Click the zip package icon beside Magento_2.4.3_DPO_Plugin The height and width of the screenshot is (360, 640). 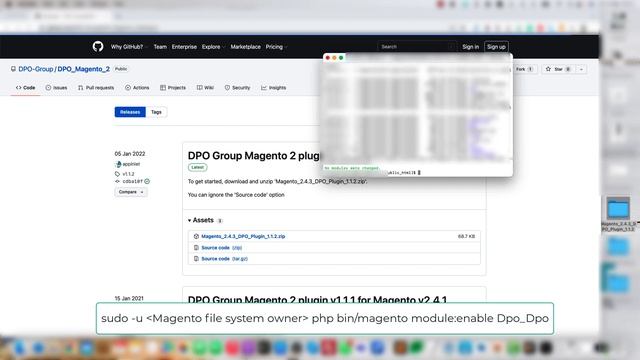196,236
